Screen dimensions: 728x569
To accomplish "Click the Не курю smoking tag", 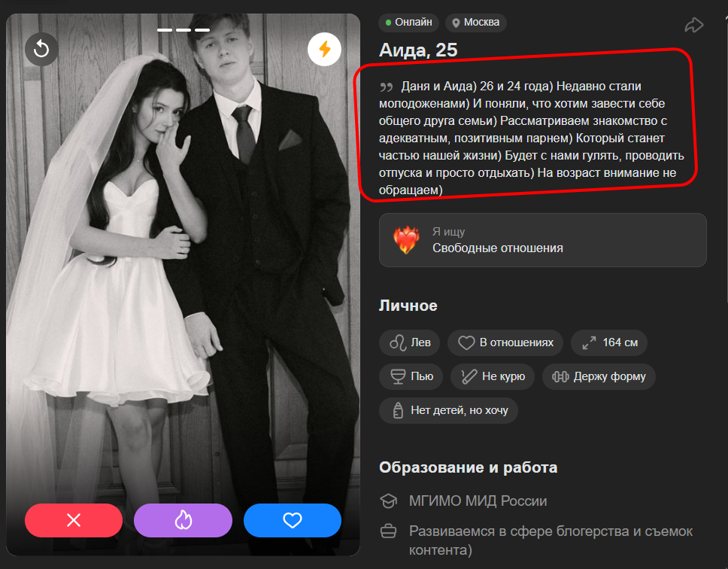I will coord(493,376).
